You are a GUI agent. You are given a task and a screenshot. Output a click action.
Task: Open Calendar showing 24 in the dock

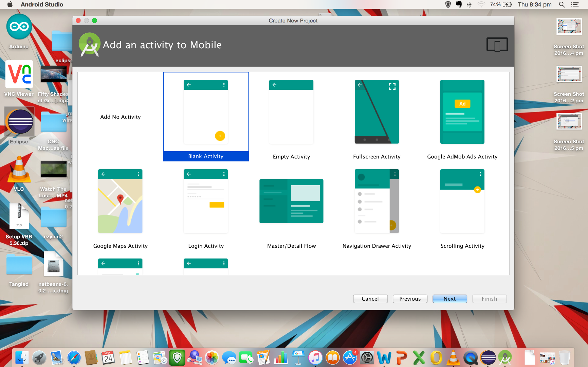click(108, 357)
